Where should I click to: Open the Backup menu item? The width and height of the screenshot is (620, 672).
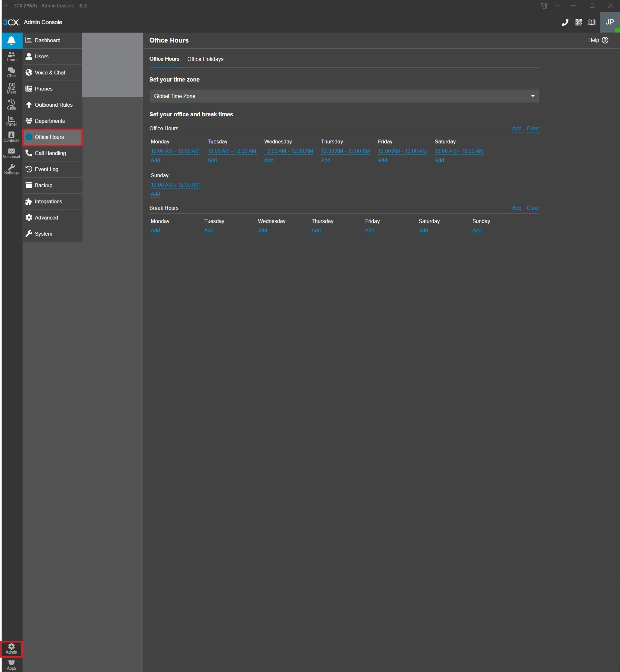(44, 185)
